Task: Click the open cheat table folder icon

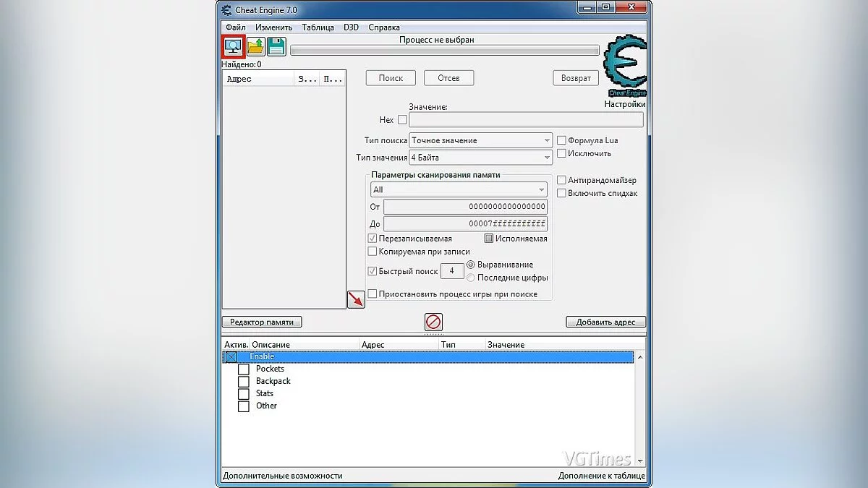Action: (x=254, y=46)
